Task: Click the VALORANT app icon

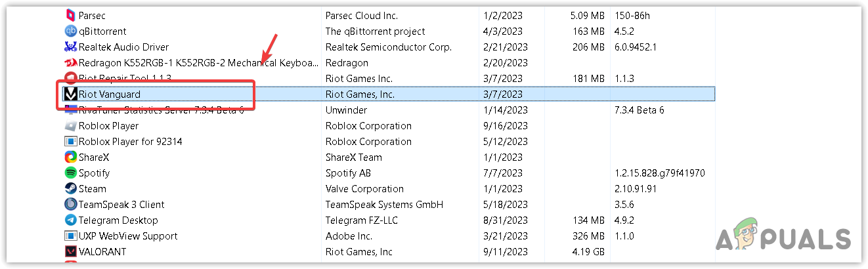Action: [x=70, y=251]
